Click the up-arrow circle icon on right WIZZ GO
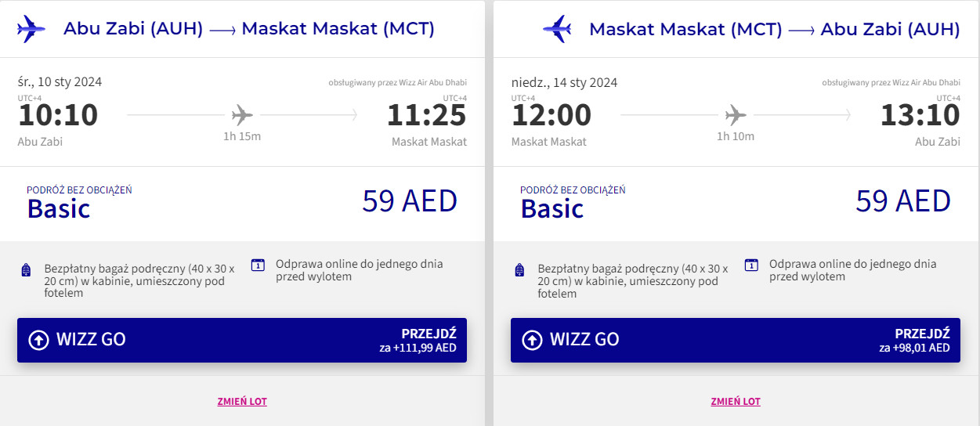 [532, 340]
